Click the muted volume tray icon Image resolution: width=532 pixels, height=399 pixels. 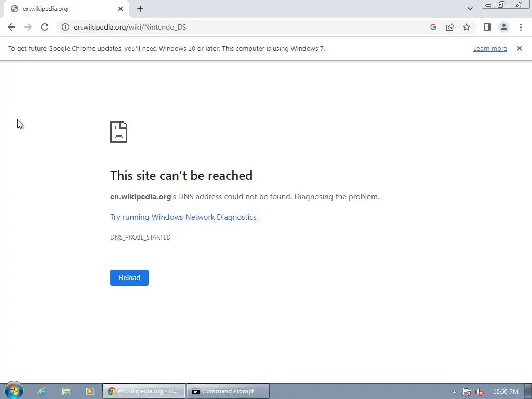pos(480,392)
